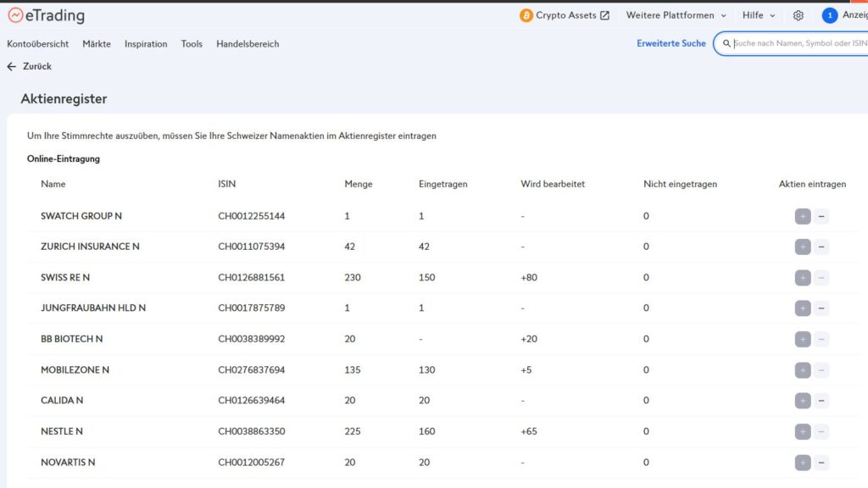Select the NESTLE N name
The height and width of the screenshot is (488, 868).
click(x=61, y=431)
